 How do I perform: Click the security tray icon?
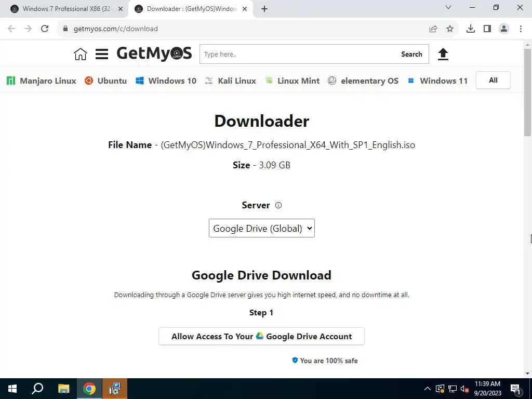coord(440,389)
